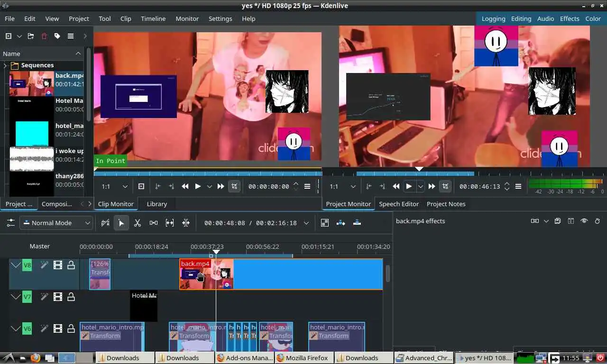Screen dimensions: 607x364
Task: Open the Normal Mode edit mode dropdown
Action: (x=56, y=223)
